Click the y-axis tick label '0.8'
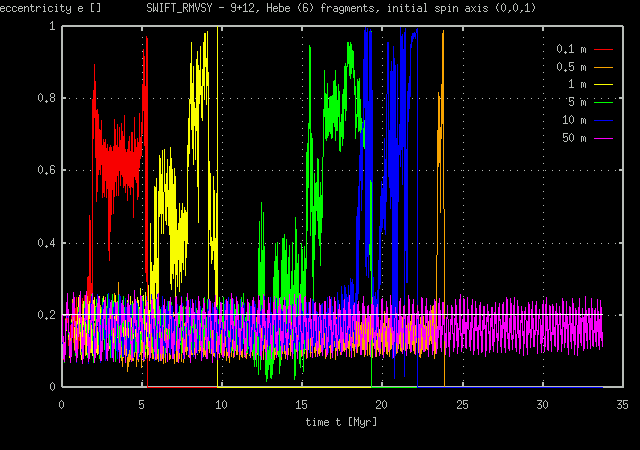Viewport: 640px width, 450px height. [46, 98]
